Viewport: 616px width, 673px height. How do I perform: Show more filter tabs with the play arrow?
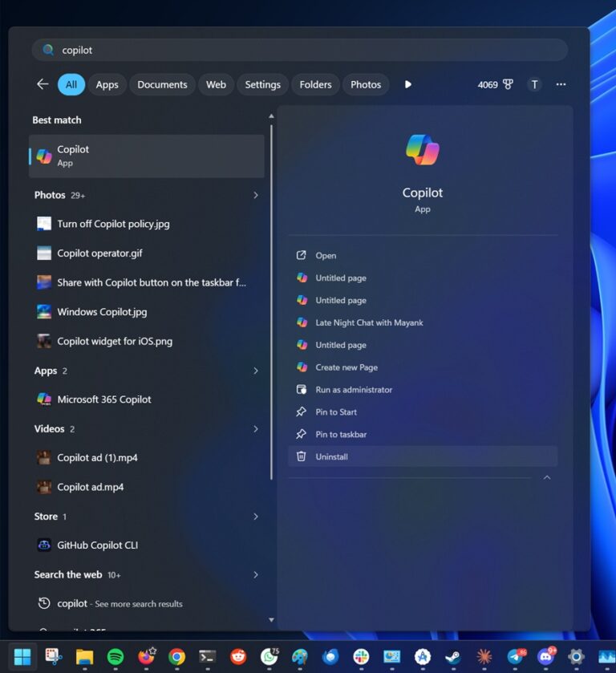[x=407, y=84]
